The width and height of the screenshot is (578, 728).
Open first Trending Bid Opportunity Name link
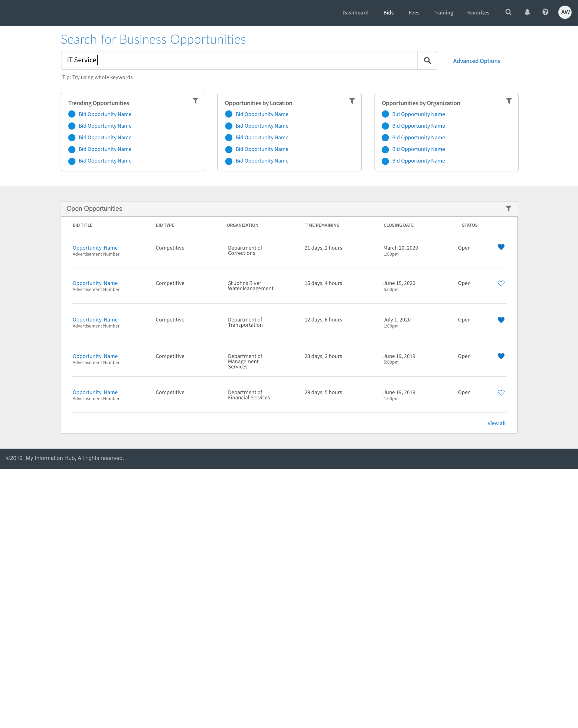tap(105, 114)
